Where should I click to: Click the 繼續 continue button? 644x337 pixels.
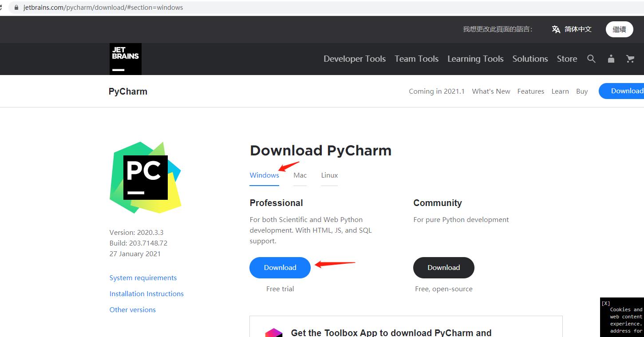tap(619, 29)
